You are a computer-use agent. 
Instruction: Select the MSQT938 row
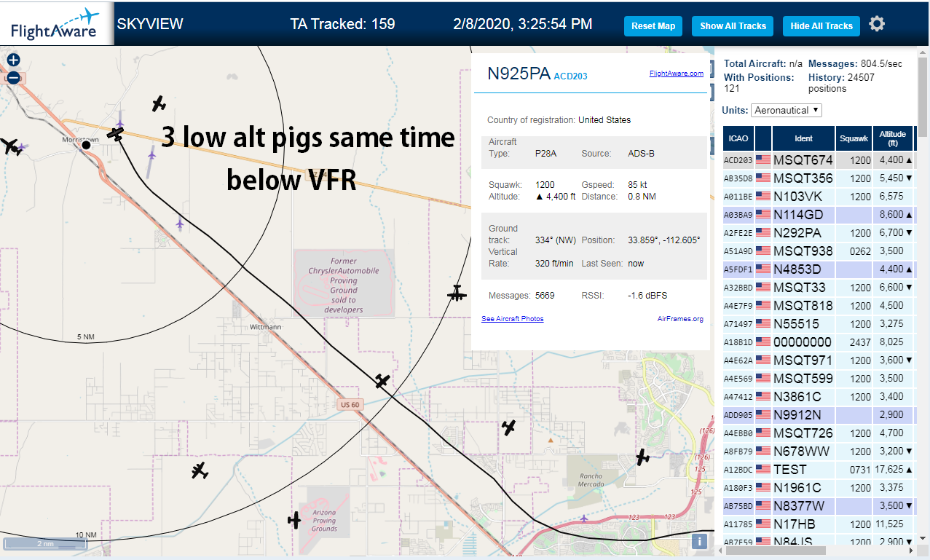tap(819, 251)
